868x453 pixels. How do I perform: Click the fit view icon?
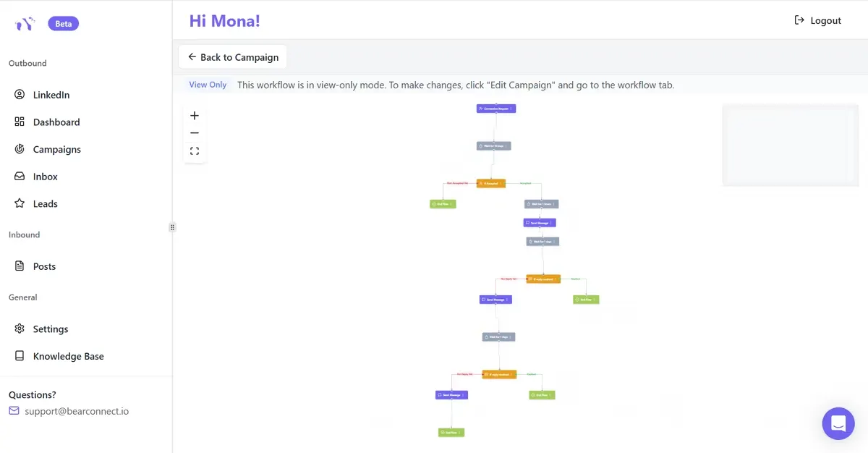[194, 151]
